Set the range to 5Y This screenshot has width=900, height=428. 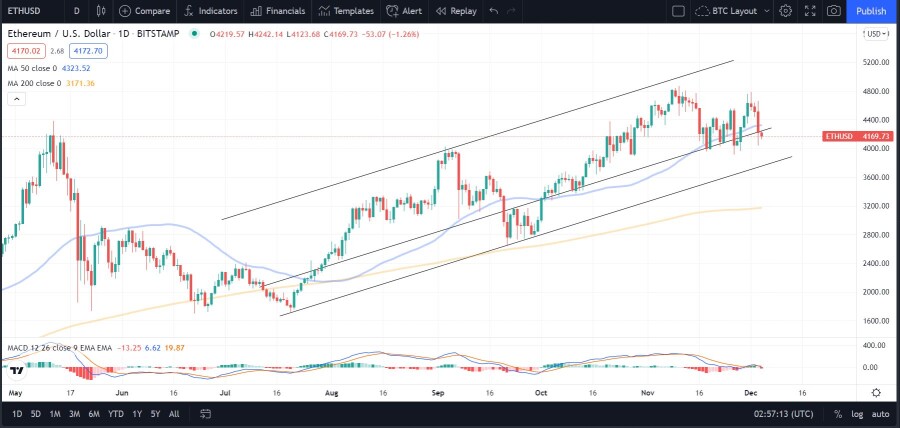(x=156, y=414)
